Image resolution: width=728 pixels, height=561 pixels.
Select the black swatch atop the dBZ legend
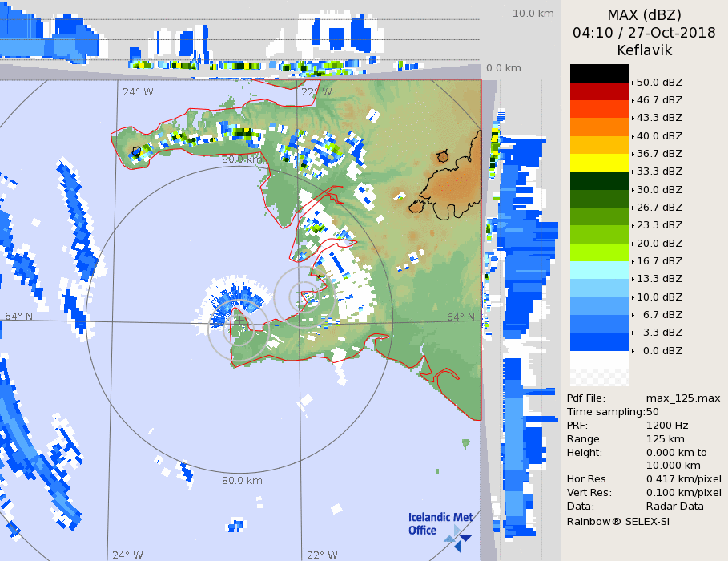coord(599,73)
